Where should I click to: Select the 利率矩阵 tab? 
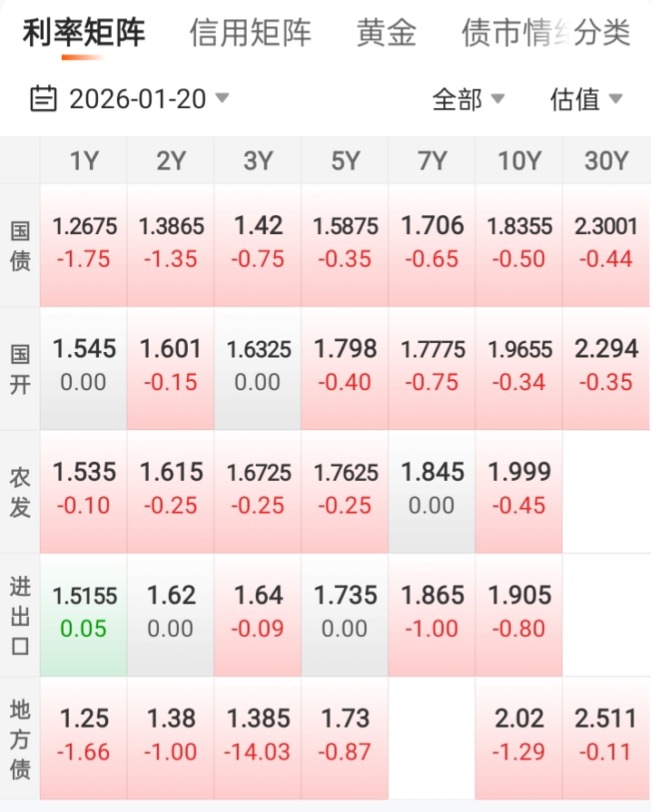84,34
